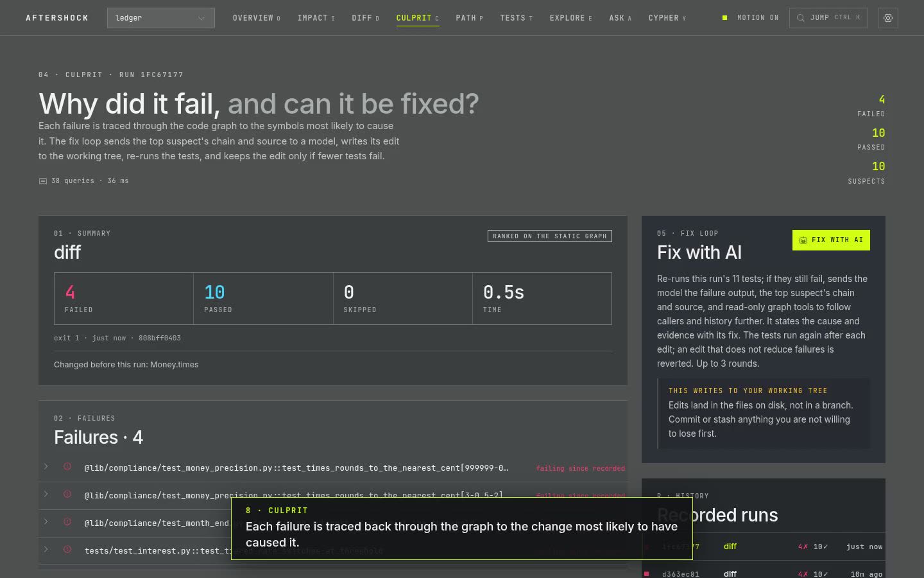Click the queries icon beside '38 queries'
The height and width of the screenshot is (578, 924).
point(43,181)
